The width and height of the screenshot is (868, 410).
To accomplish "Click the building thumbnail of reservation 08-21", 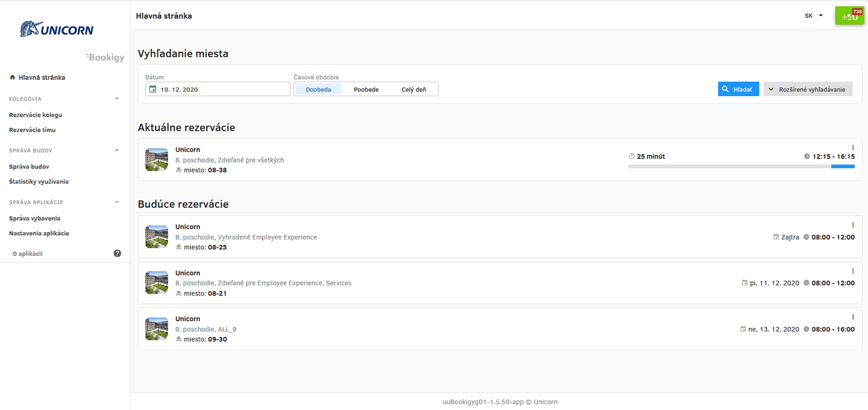I will 157,283.
